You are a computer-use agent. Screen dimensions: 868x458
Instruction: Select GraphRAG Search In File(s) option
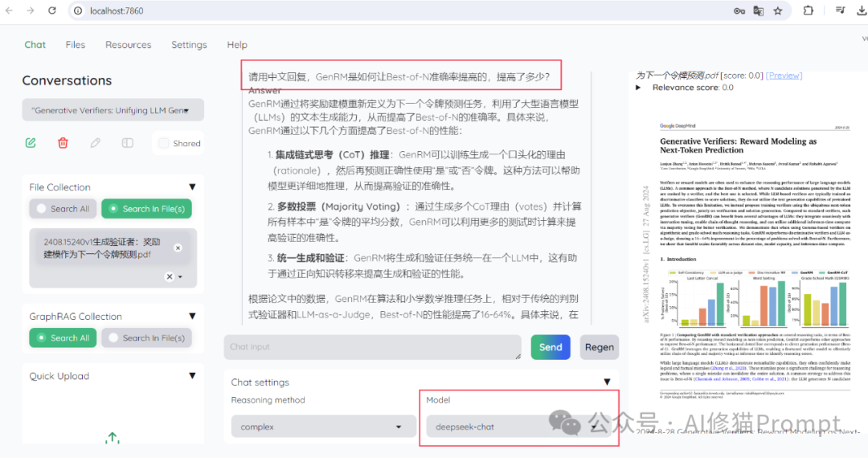[147, 337]
